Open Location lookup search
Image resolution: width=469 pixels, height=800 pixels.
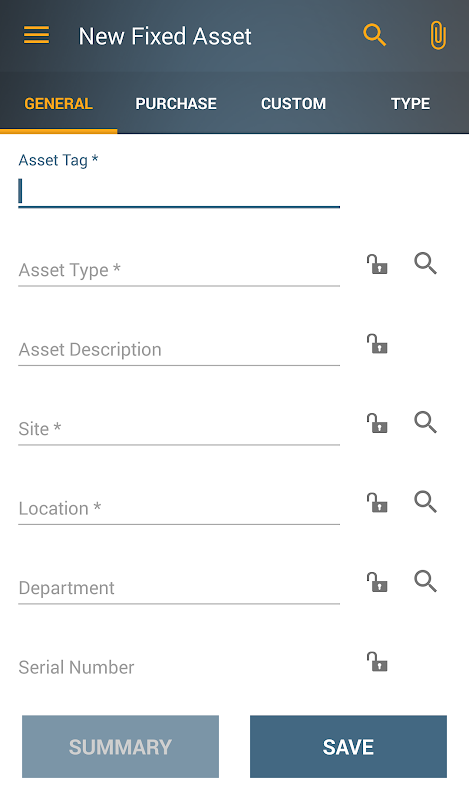click(x=425, y=502)
